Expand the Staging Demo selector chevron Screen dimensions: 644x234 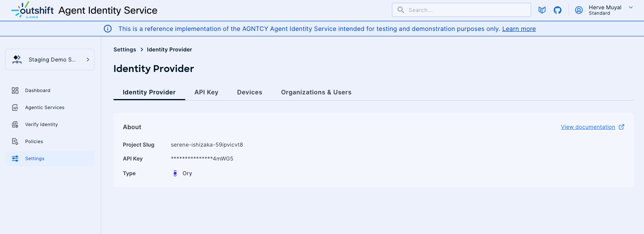tap(88, 60)
